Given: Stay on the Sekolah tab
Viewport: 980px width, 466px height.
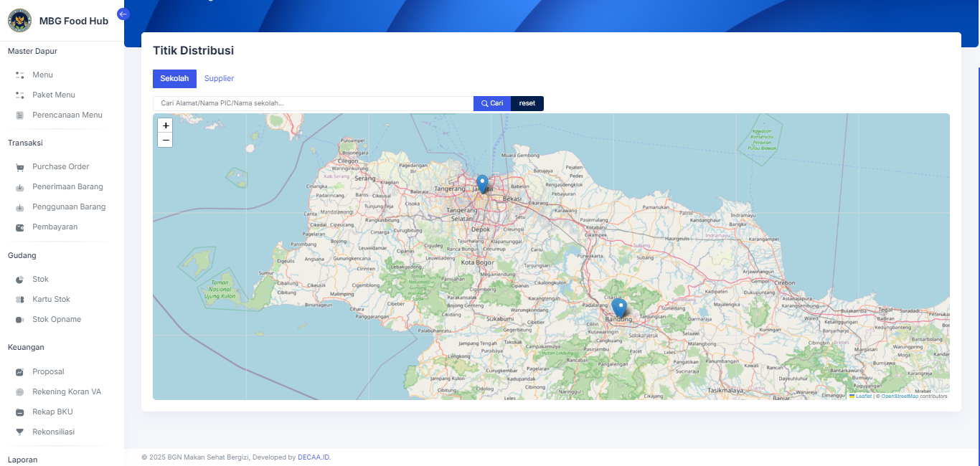Looking at the screenshot, I should 174,78.
